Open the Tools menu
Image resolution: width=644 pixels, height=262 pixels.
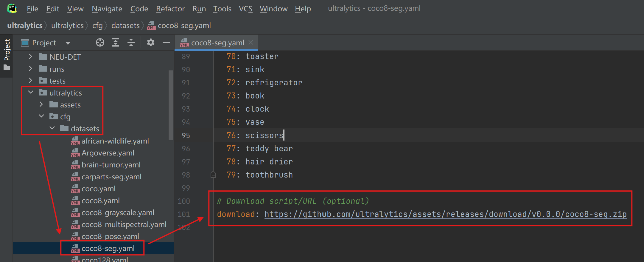[222, 9]
